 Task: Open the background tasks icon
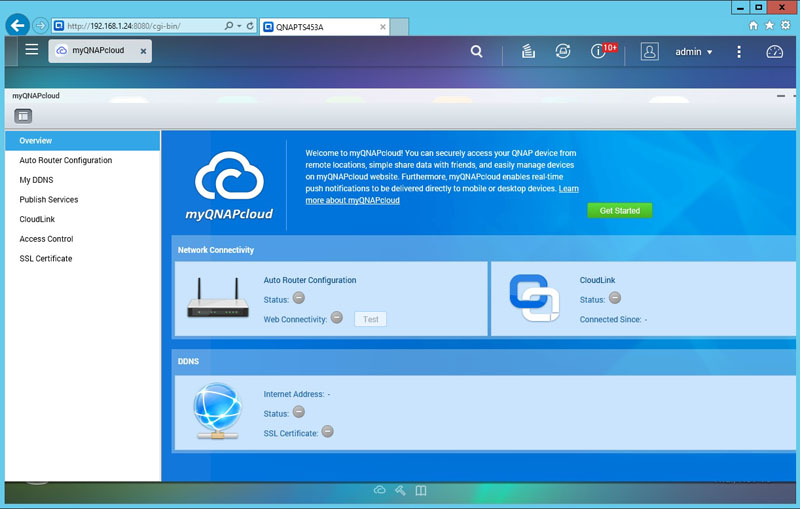528,51
